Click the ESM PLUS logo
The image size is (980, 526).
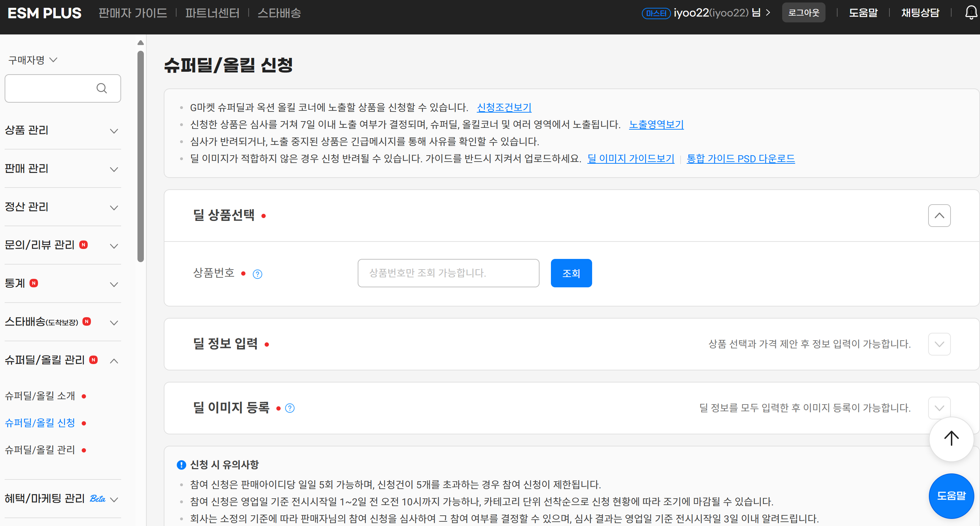43,12
